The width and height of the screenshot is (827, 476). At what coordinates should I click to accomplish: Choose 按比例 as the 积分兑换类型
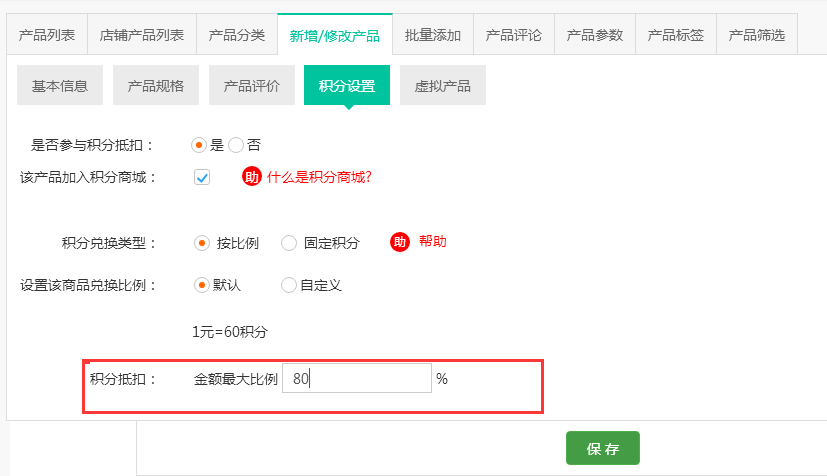202,242
